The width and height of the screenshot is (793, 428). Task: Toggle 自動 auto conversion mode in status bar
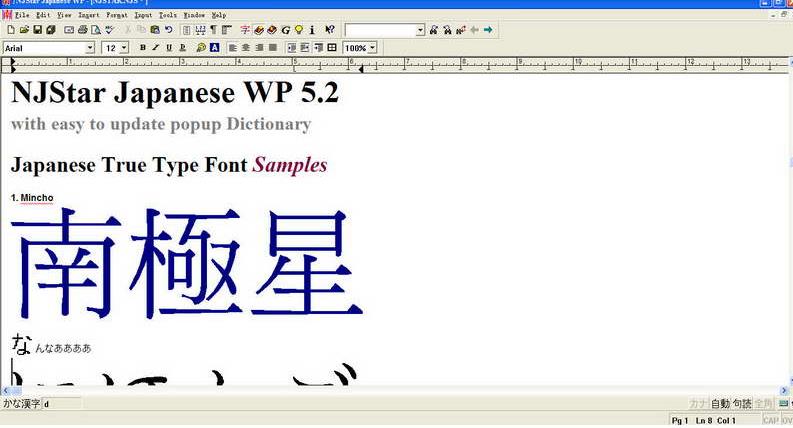click(x=720, y=404)
